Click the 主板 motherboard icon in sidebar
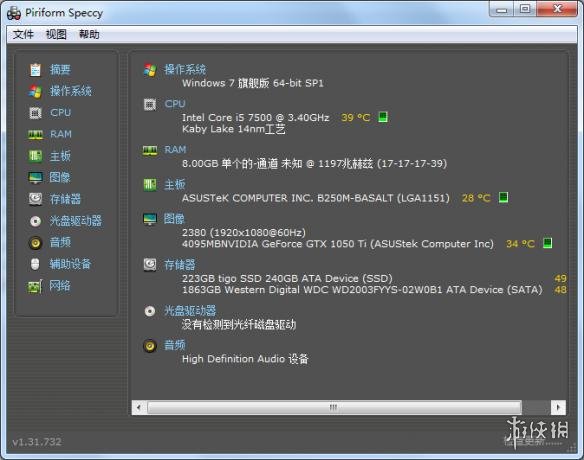584x460 pixels. tap(35, 156)
